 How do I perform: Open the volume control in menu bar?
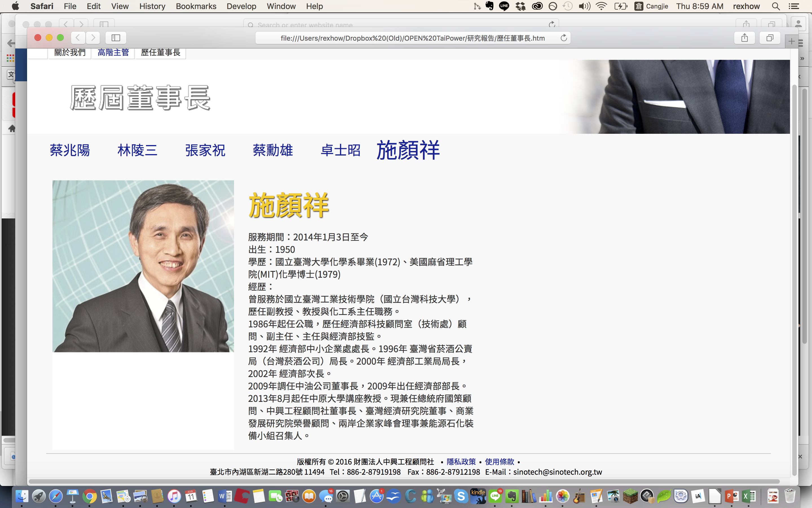(x=584, y=6)
